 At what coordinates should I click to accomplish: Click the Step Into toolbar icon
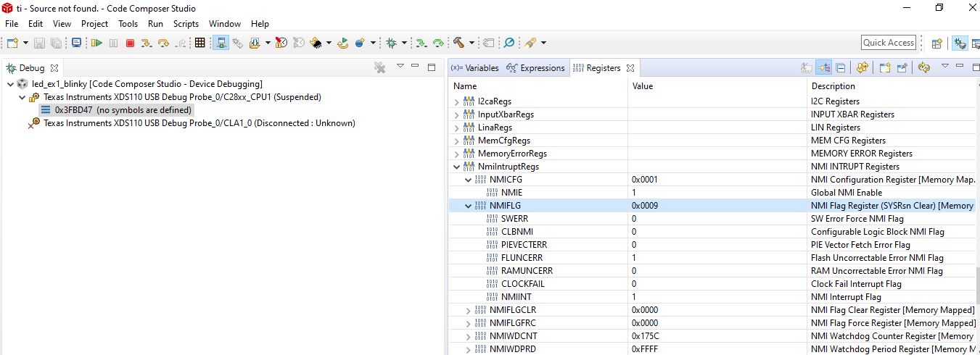point(147,43)
